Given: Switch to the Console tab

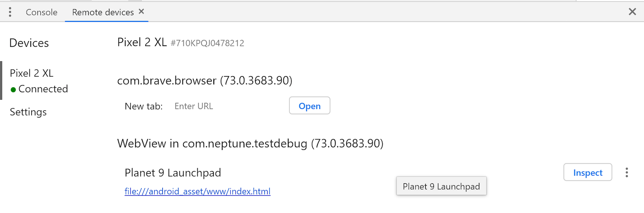Looking at the screenshot, I should tap(41, 12).
